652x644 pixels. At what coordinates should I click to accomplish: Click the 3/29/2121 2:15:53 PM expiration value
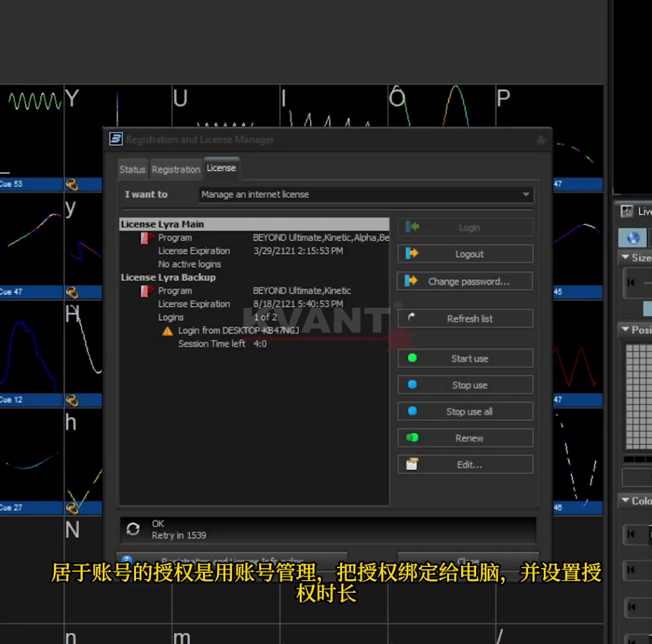pos(298,251)
